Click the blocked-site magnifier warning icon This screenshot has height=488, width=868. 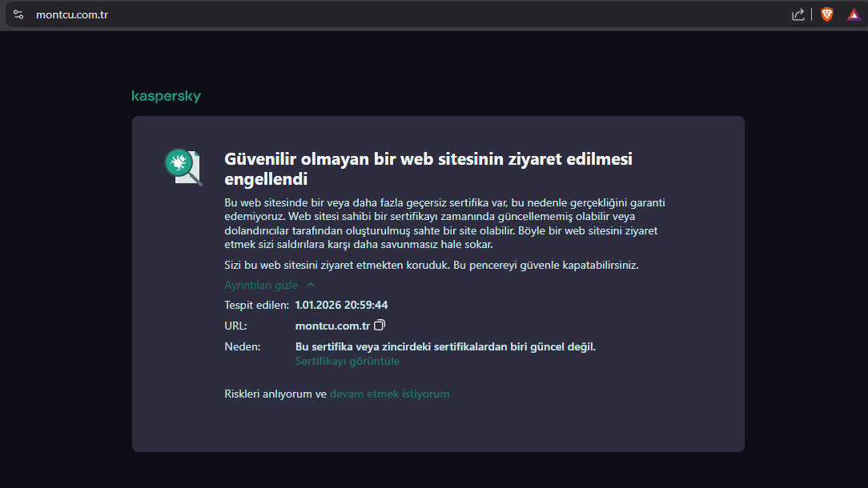(184, 167)
